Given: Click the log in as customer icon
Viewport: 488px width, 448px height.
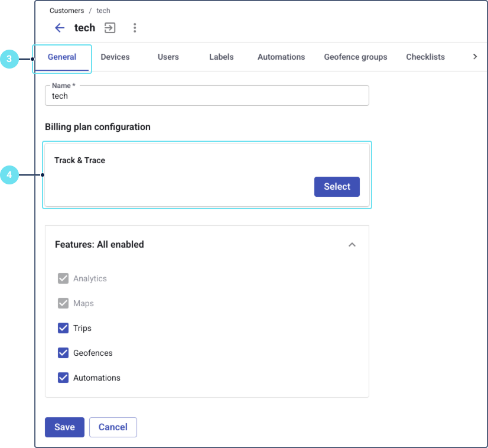Looking at the screenshot, I should [x=110, y=28].
